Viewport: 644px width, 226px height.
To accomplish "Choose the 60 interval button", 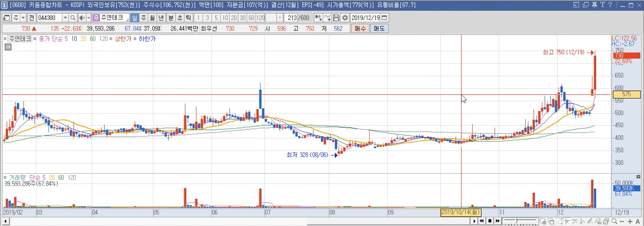I will [x=251, y=18].
